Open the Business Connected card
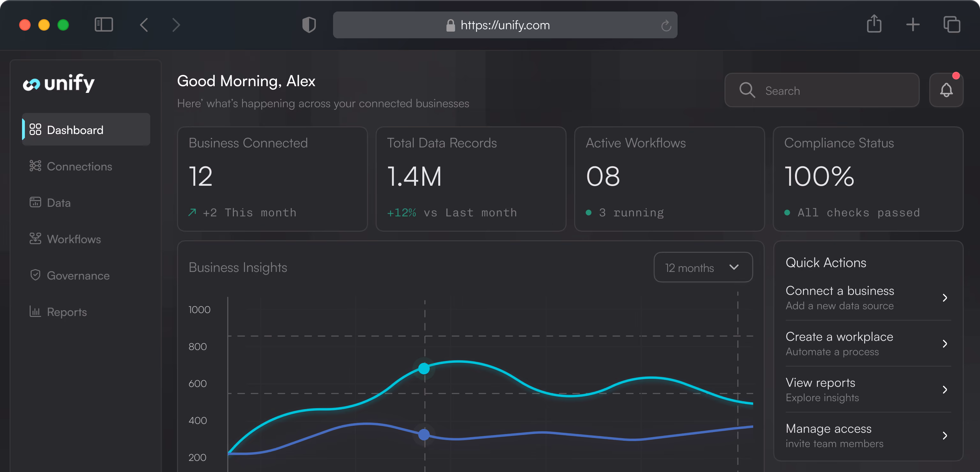Image resolution: width=980 pixels, height=472 pixels. 272,179
